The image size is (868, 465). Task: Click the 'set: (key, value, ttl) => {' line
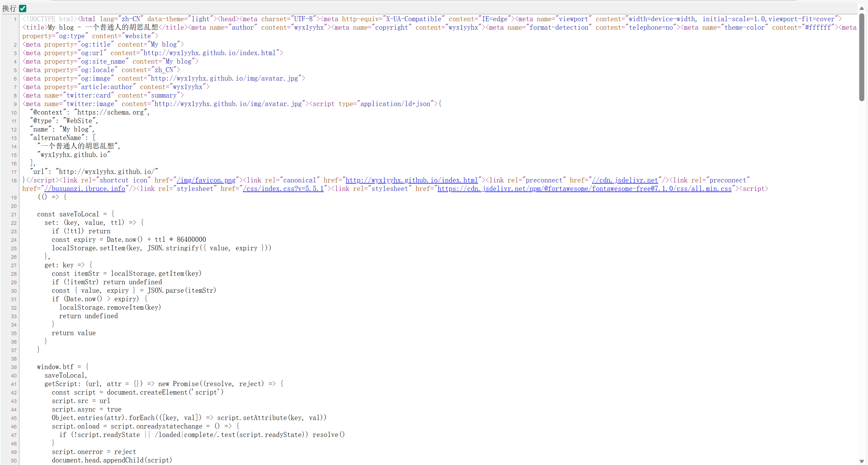tap(94, 223)
